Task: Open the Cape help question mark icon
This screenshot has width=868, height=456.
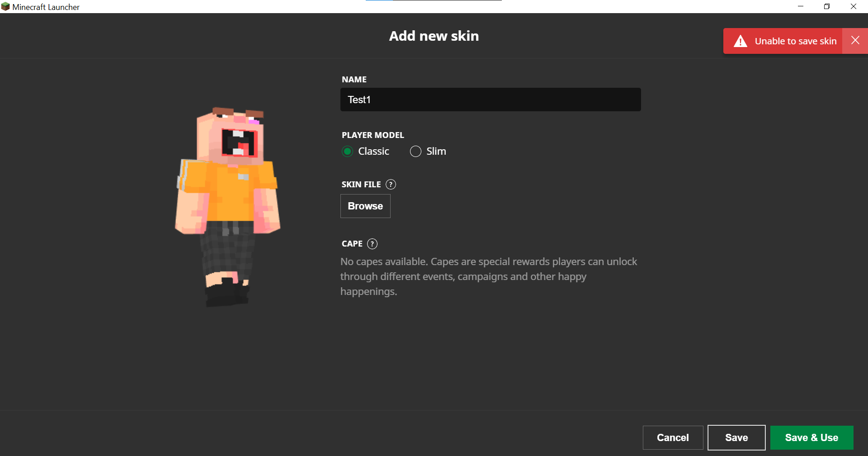Action: point(372,244)
